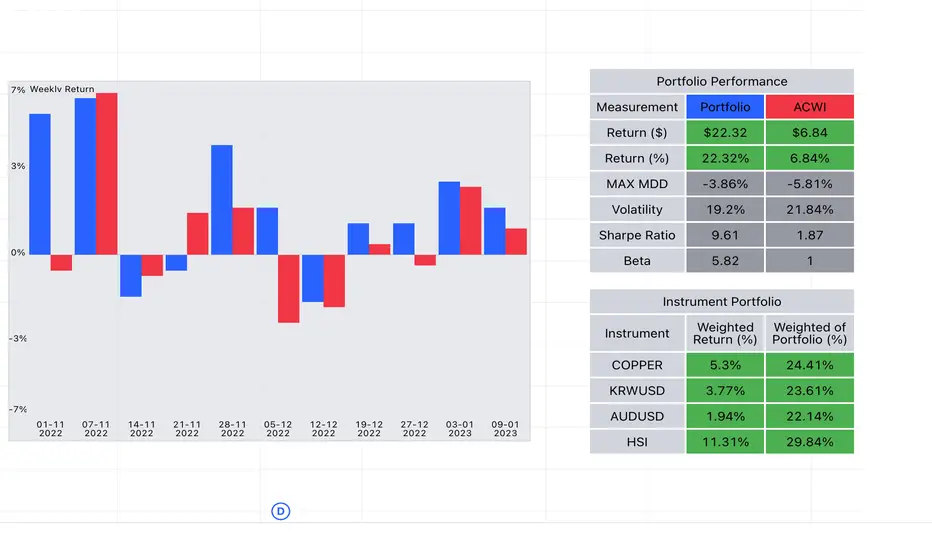Select the AUDUSD instrument cell

(x=637, y=416)
